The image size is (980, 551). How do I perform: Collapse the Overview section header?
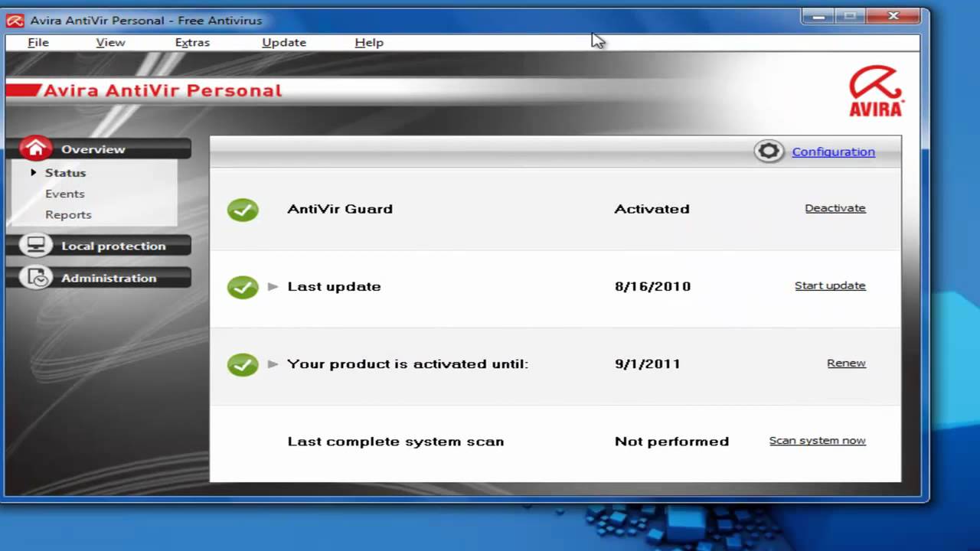[100, 149]
